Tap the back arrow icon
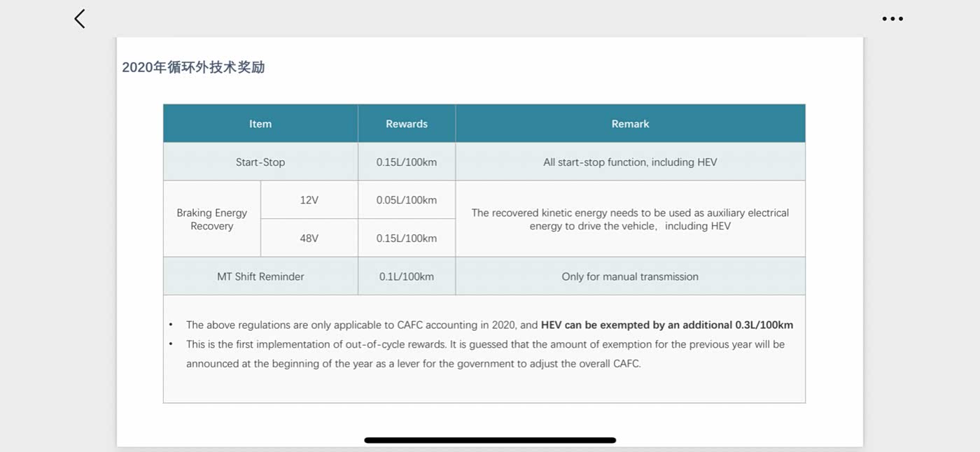This screenshot has width=980, height=452. point(80,19)
